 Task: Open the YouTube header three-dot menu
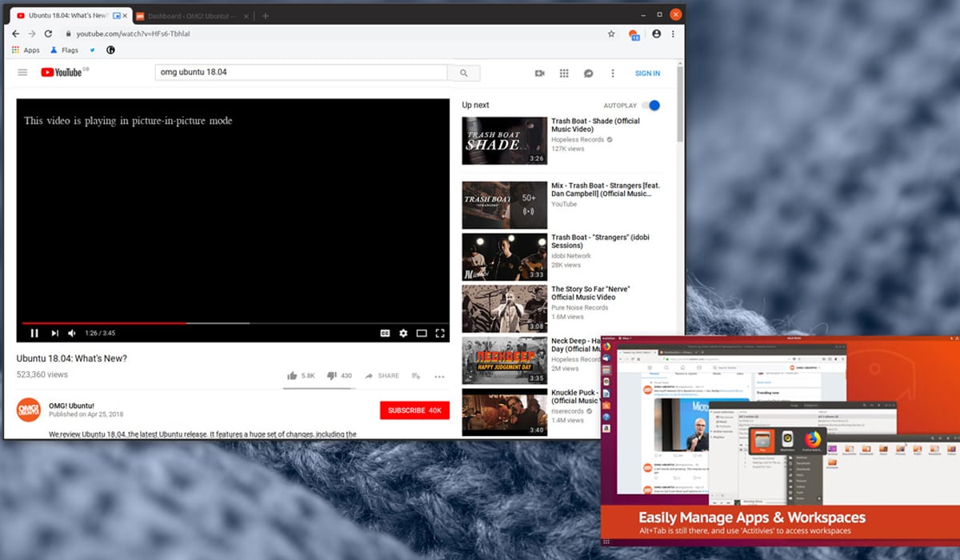click(613, 73)
